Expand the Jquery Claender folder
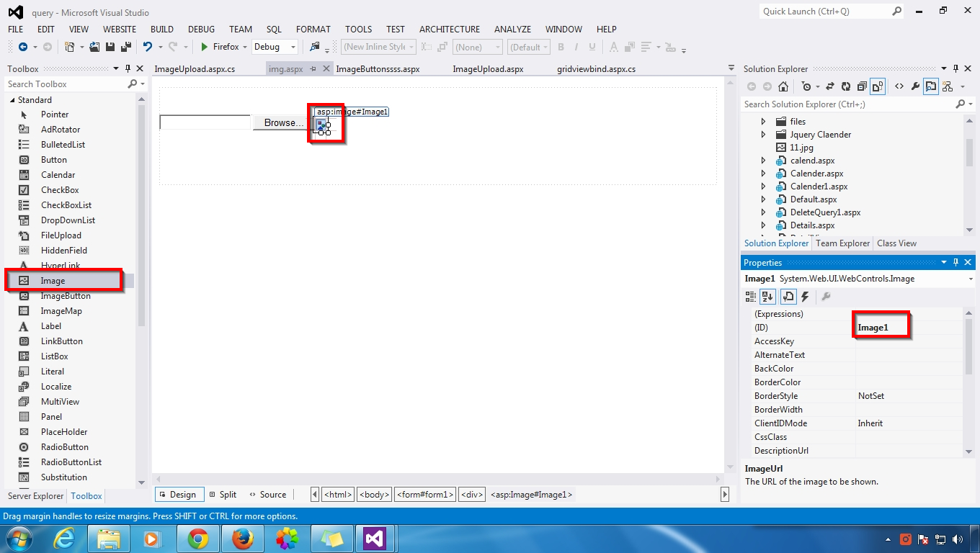The width and height of the screenshot is (980, 553). point(764,134)
